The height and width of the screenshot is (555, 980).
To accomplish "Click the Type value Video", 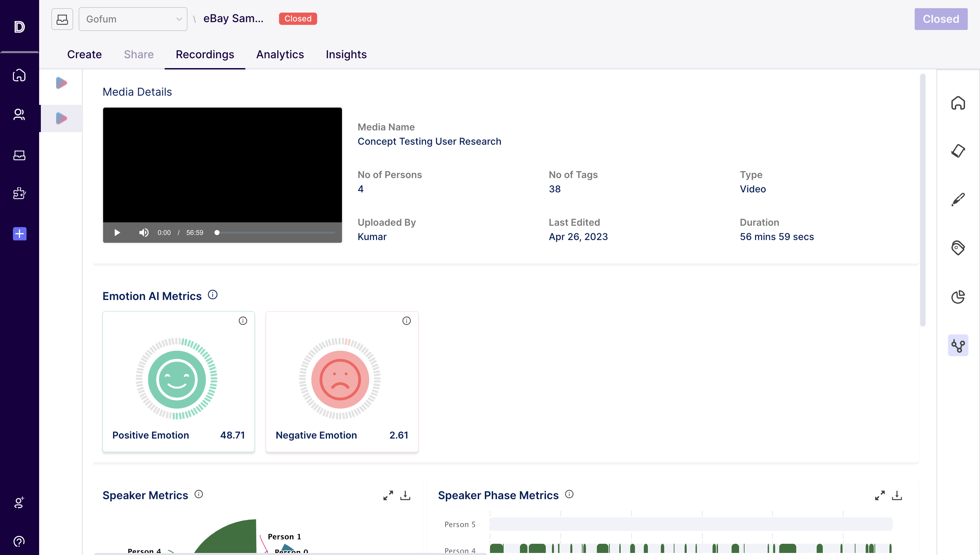I will point(753,189).
